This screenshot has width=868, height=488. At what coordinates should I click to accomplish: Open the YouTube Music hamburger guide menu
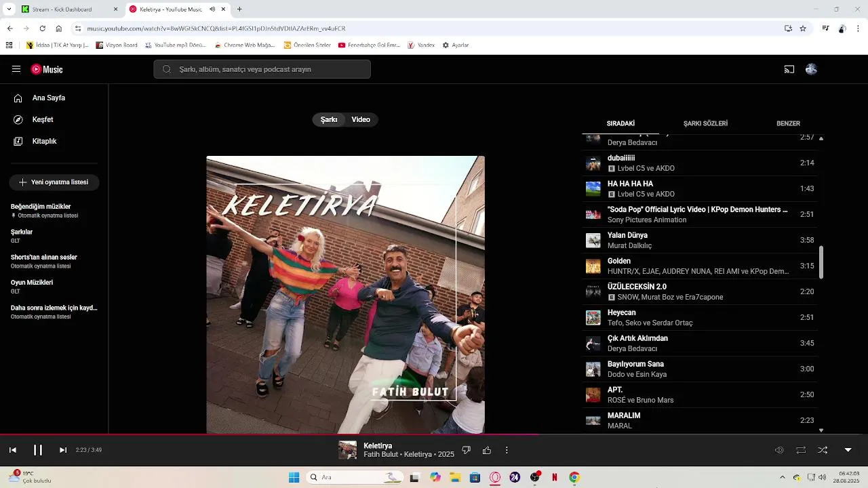coord(16,69)
